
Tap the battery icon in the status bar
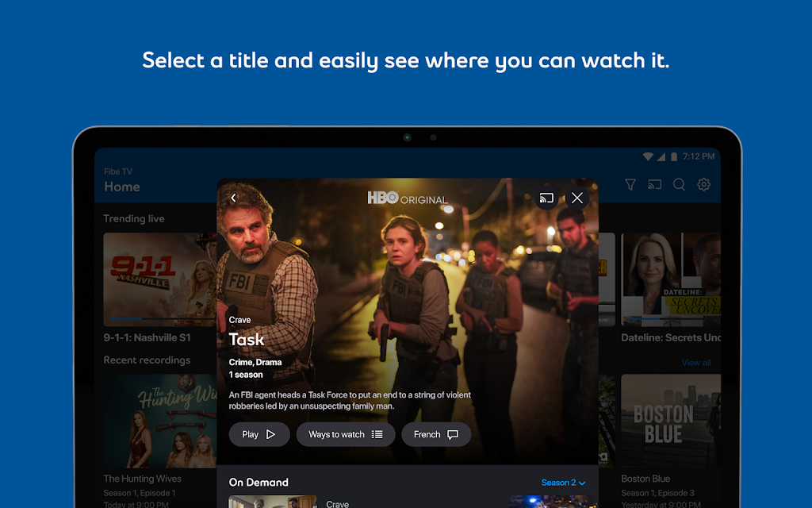673,157
